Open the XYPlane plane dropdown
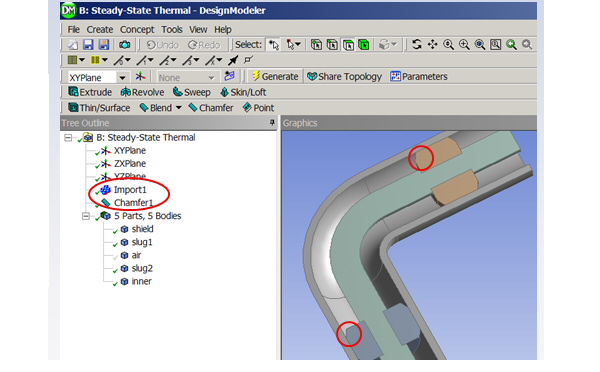 tap(122, 77)
